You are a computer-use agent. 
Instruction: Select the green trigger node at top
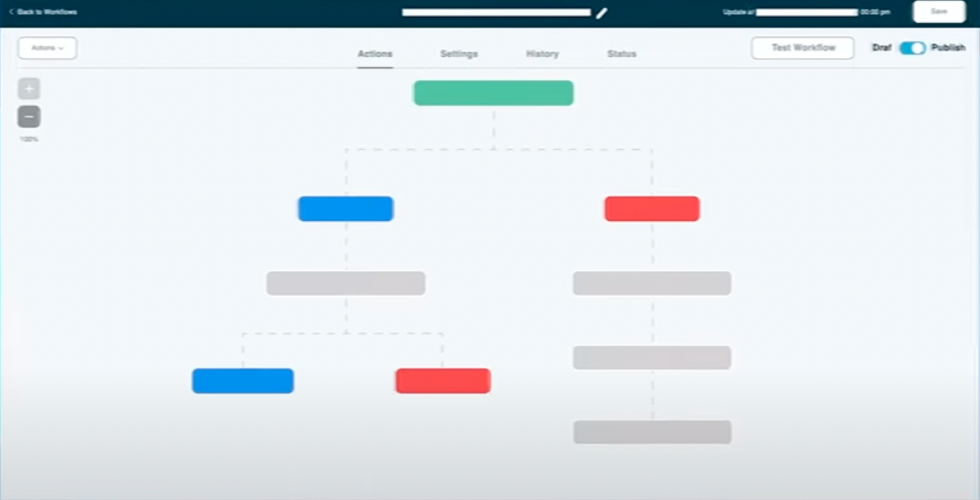coord(493,93)
